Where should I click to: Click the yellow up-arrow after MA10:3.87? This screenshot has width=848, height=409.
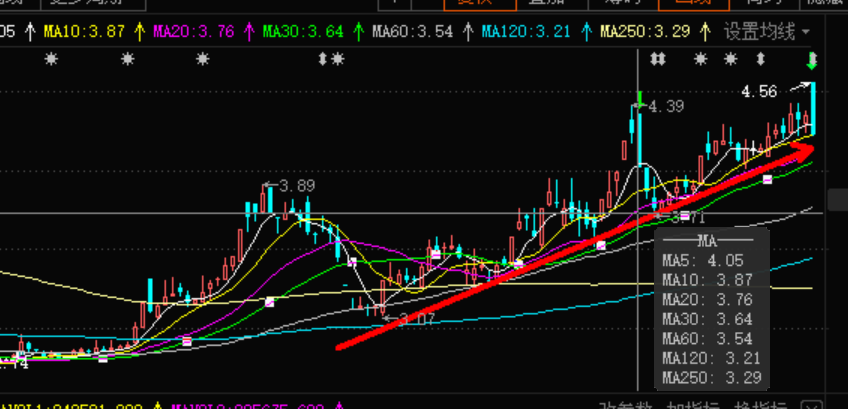click(x=138, y=32)
